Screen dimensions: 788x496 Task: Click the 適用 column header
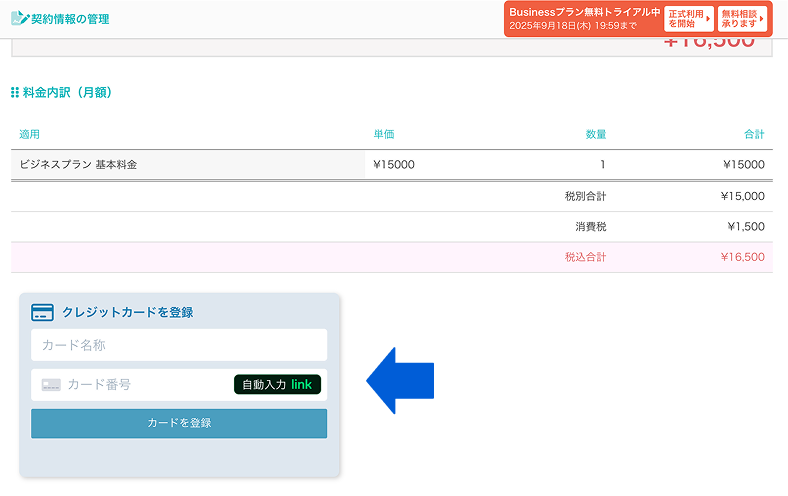29,134
